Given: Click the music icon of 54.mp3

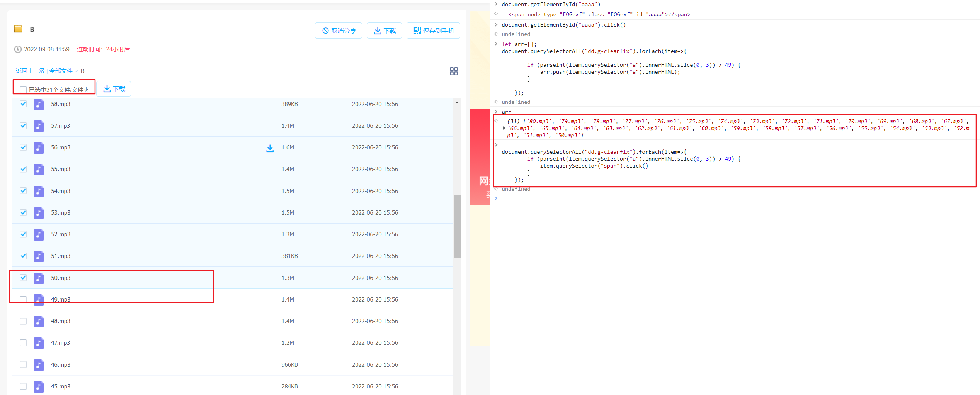Looking at the screenshot, I should click(x=39, y=191).
